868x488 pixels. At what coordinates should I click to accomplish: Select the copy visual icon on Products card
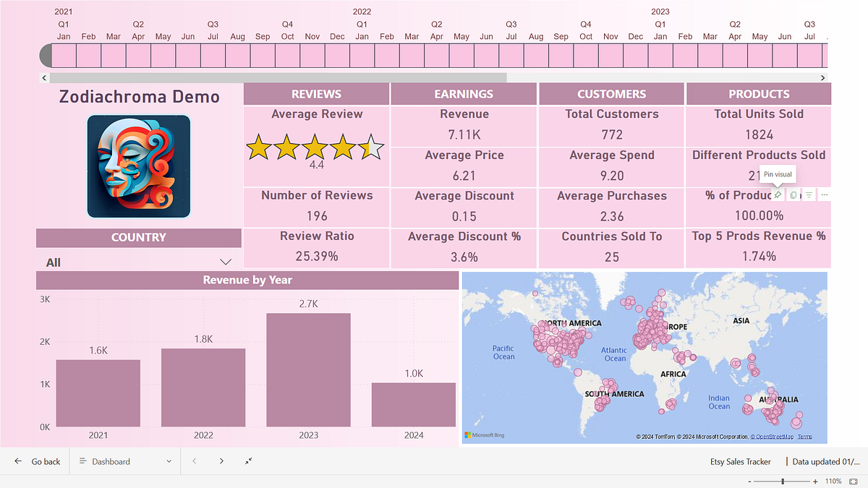click(x=793, y=194)
